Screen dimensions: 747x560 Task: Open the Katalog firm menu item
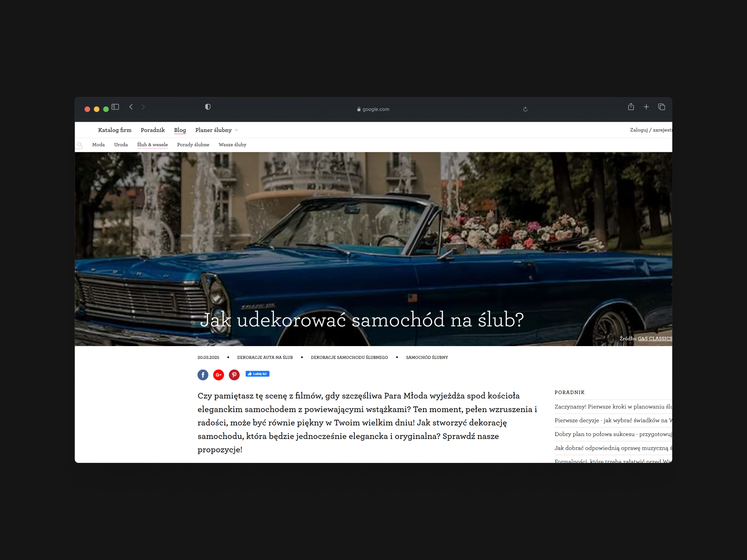click(115, 130)
